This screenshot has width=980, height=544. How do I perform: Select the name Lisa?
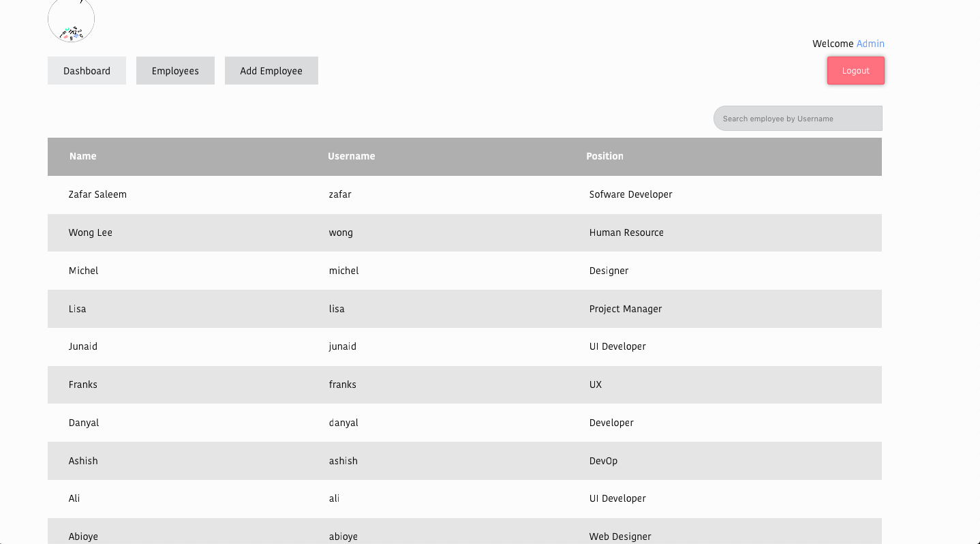pos(77,309)
